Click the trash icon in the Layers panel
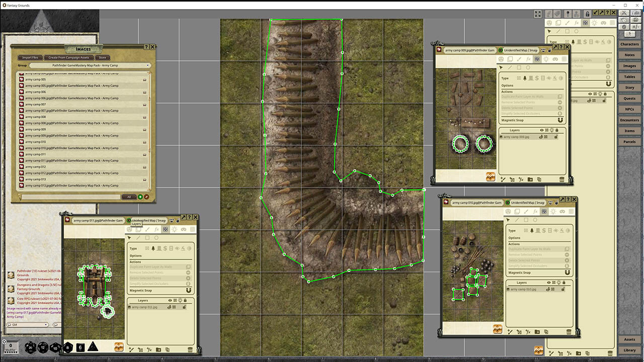The height and width of the screenshot is (362, 644). tap(190, 349)
